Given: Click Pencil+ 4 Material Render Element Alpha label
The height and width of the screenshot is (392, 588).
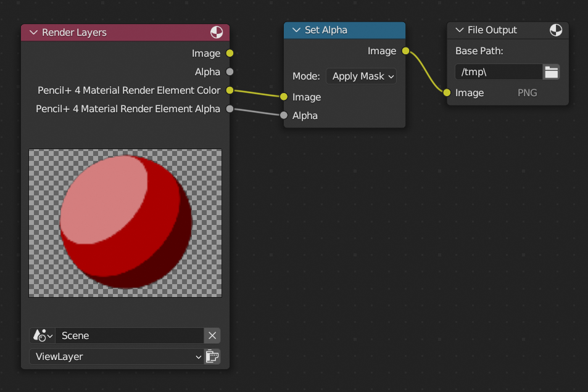Looking at the screenshot, I should [128, 108].
